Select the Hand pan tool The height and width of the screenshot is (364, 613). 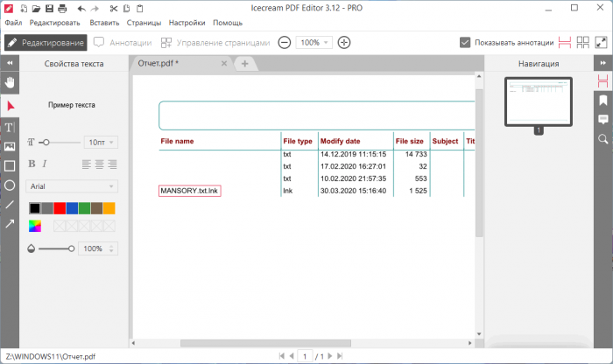click(10, 82)
